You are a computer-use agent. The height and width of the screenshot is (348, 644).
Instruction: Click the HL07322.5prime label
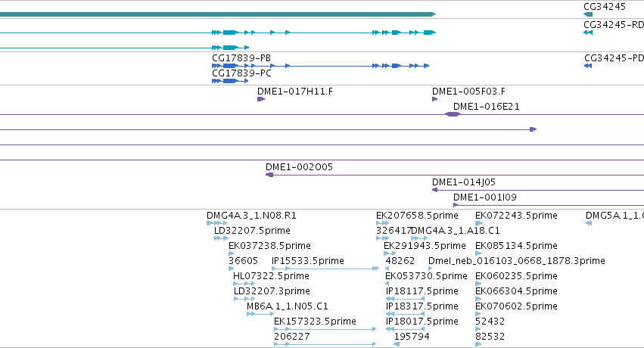(x=271, y=276)
